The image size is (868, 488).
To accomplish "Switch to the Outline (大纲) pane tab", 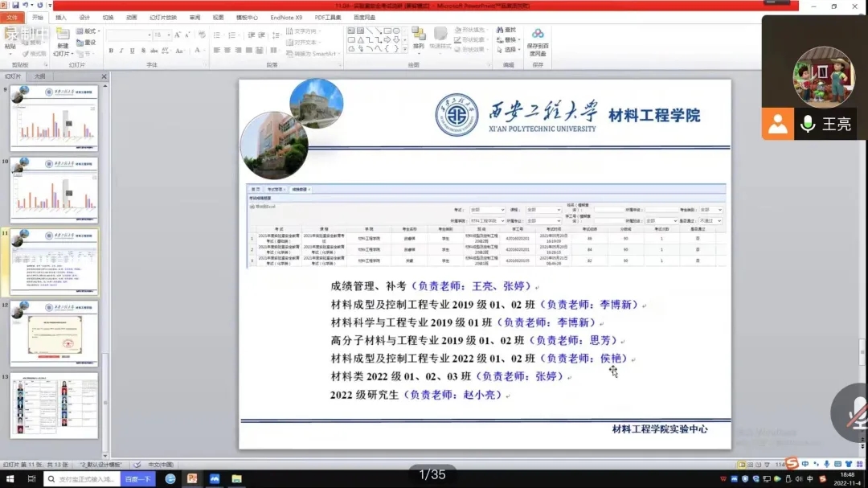I will [39, 76].
